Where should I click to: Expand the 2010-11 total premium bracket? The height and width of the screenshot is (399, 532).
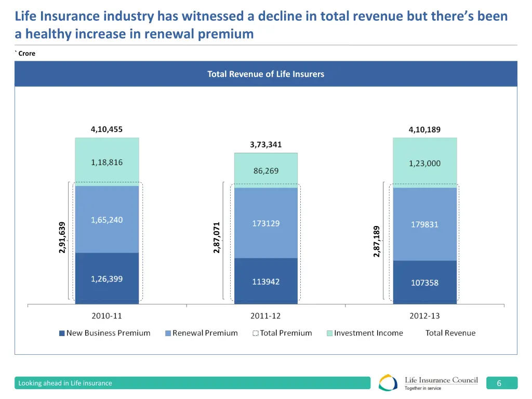tap(68, 242)
